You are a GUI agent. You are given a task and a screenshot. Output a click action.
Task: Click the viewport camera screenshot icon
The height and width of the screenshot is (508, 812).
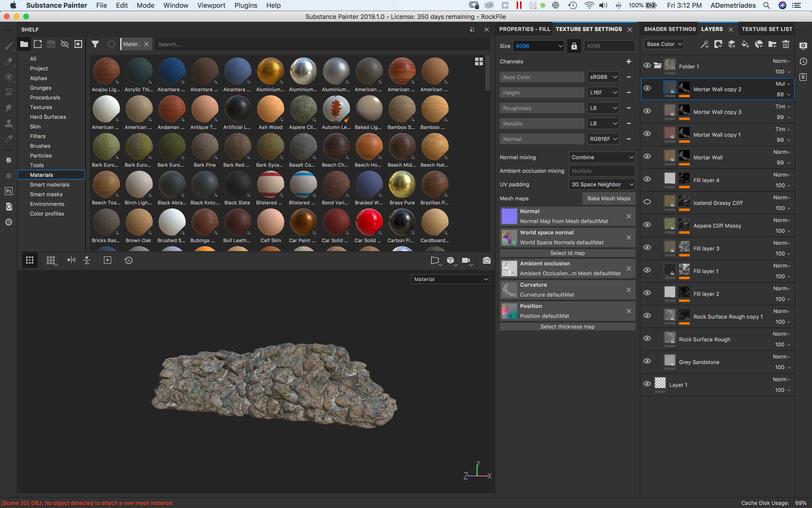coord(486,260)
